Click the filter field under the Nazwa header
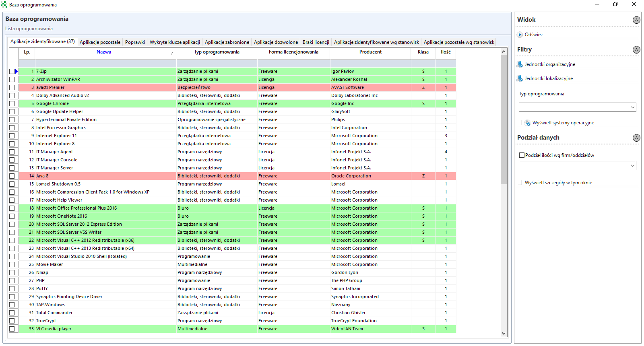The height and width of the screenshot is (346, 644). click(106, 64)
